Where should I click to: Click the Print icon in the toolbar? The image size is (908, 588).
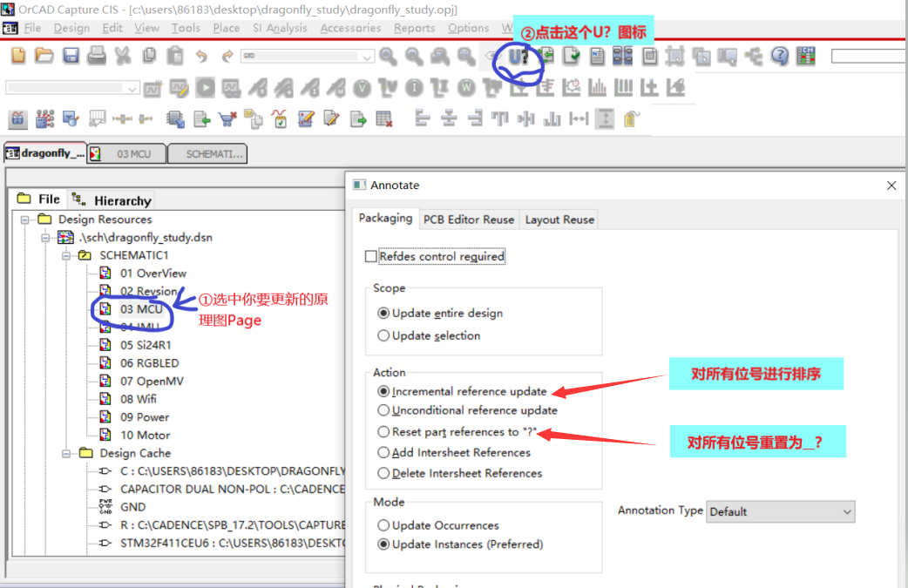click(97, 57)
